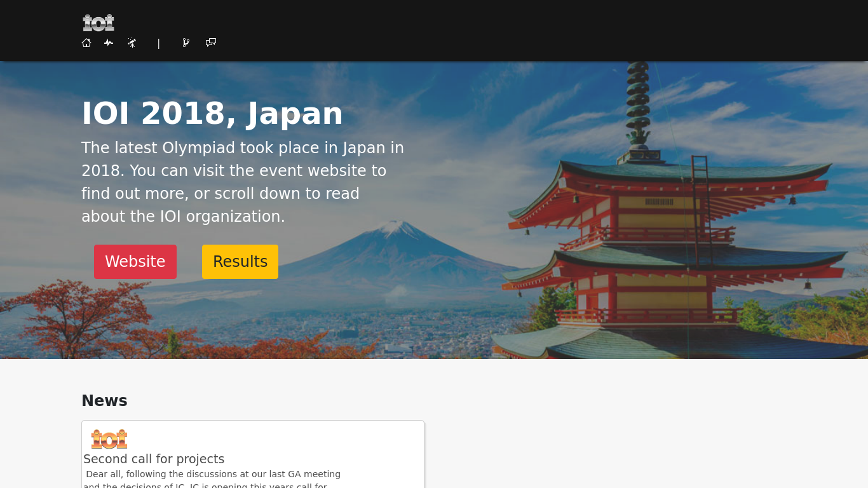Open the telescope icon in the top bar
Viewport: 868px width, 488px height.
point(132,43)
